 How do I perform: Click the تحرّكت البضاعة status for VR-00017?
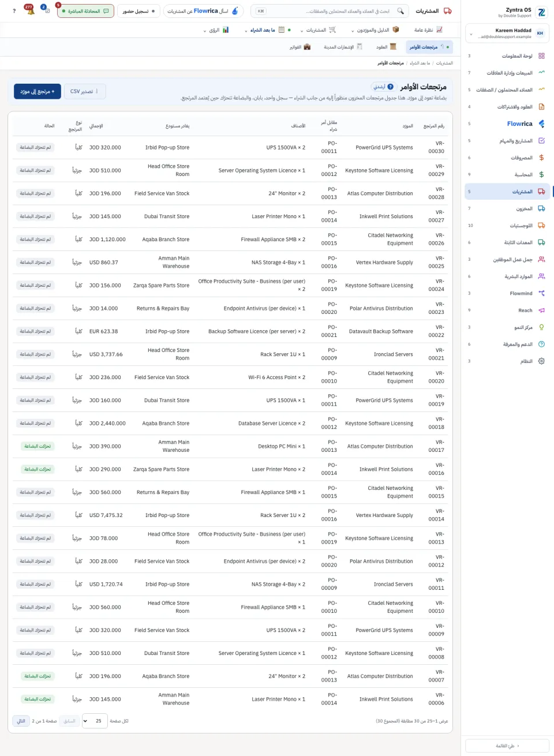tap(38, 446)
